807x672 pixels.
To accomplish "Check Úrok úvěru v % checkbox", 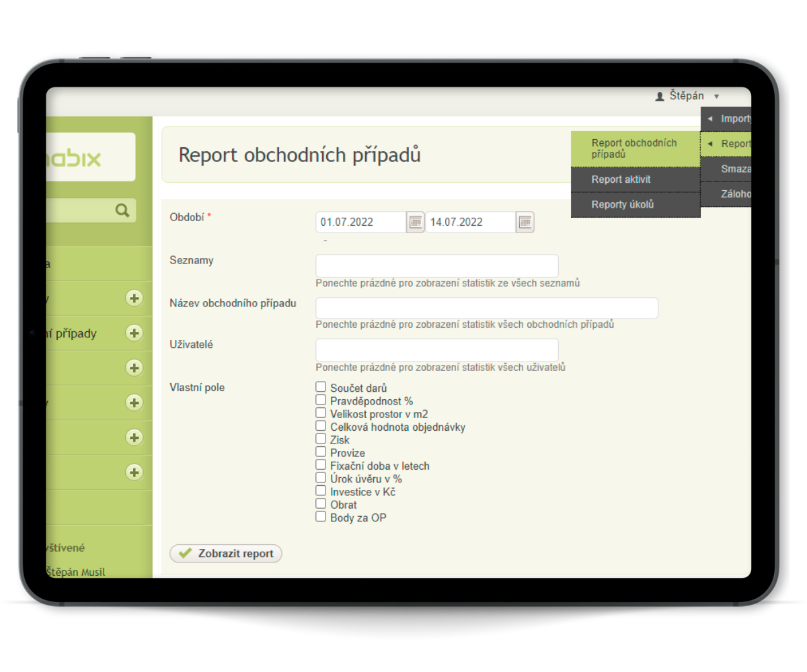I will click(321, 478).
